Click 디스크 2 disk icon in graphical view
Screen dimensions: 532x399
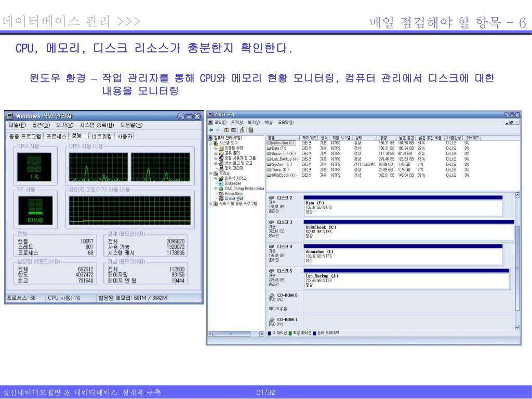click(x=271, y=198)
